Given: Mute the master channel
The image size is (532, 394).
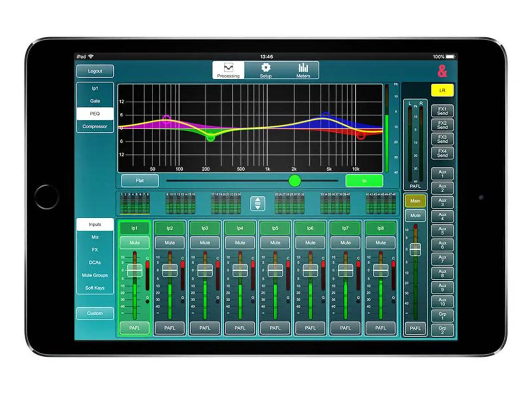Looking at the screenshot, I should coord(415,215).
